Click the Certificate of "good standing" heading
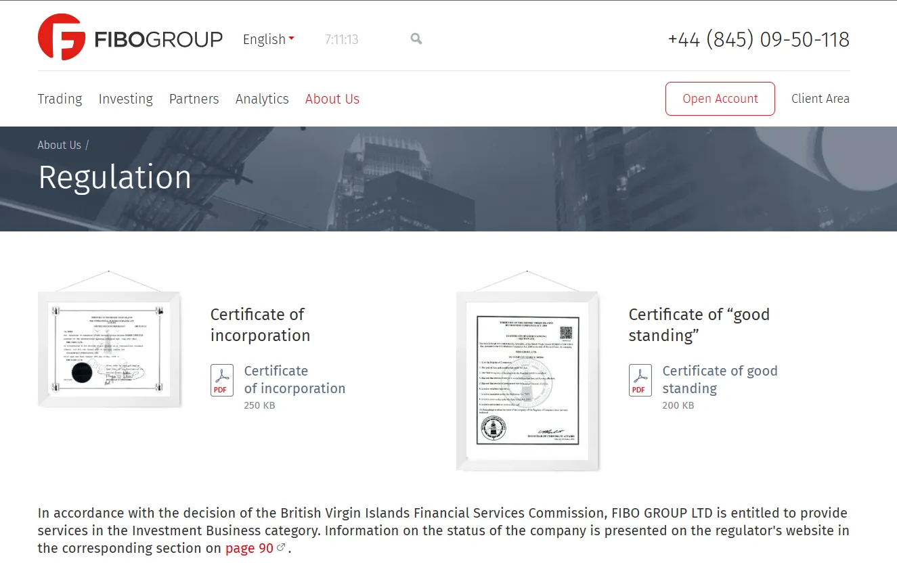897x588 pixels. pos(699,325)
